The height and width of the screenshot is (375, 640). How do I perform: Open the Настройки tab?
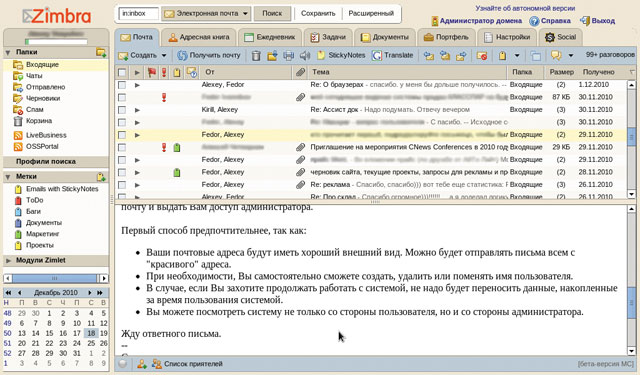point(507,37)
